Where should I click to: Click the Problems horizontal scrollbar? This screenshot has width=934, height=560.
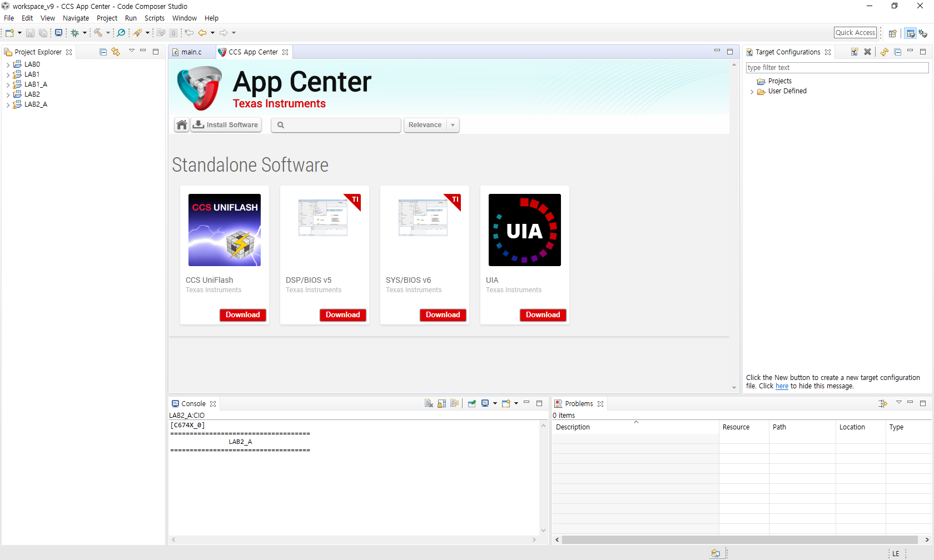click(739, 539)
